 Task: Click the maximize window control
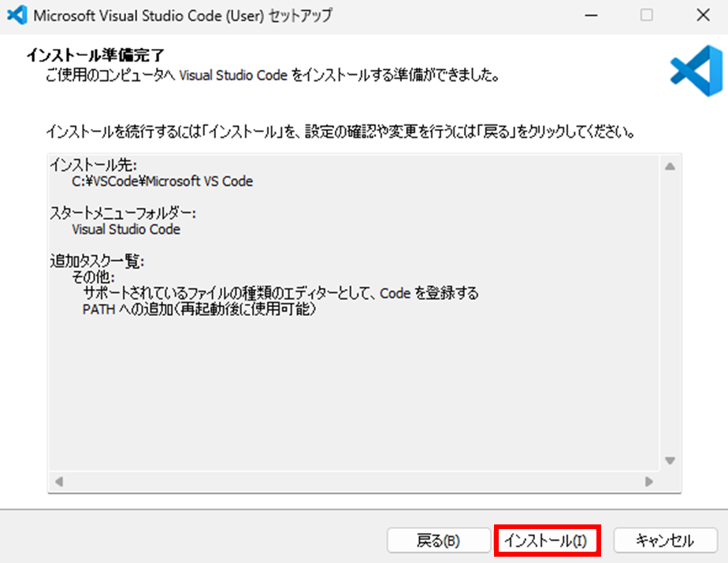pos(646,15)
